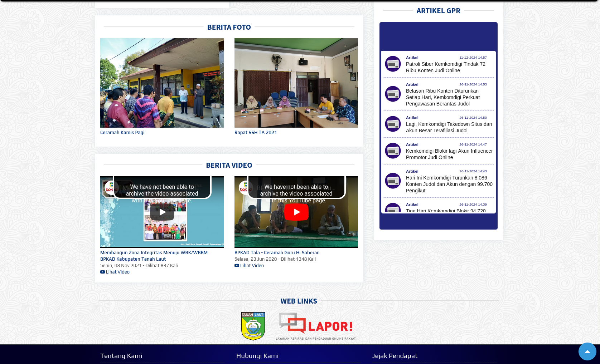The image size is (600, 364).
Task: Click the channel avatar on the Ceramah Guru video
Action: tap(246, 188)
